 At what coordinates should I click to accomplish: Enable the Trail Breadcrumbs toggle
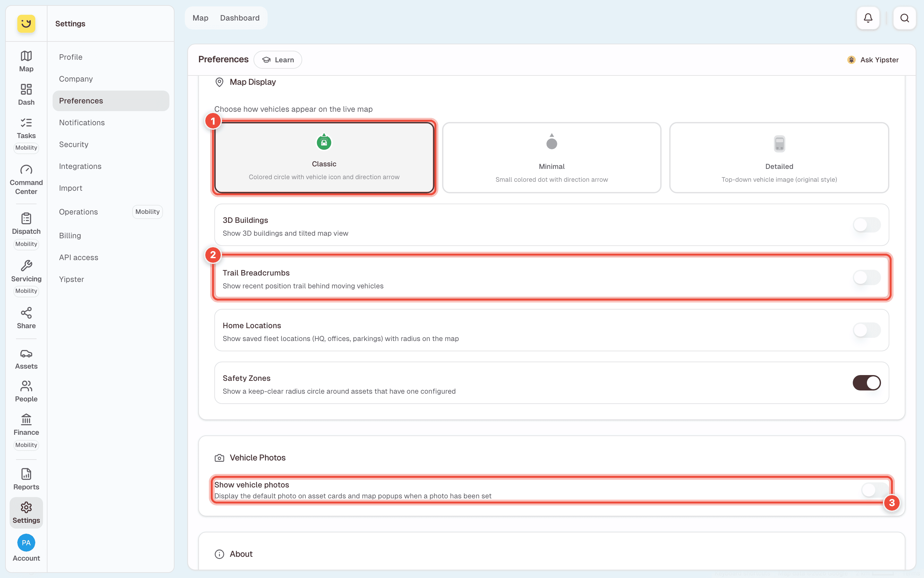point(867,277)
